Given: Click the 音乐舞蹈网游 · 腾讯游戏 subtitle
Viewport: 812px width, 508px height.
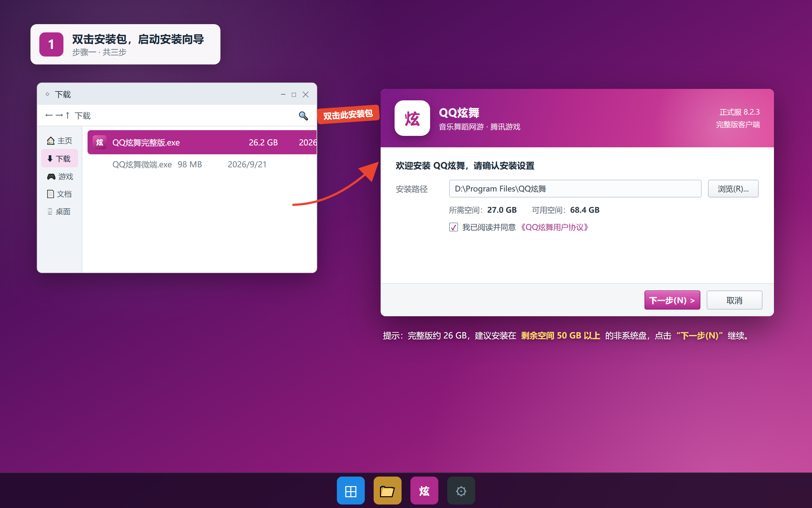Looking at the screenshot, I should pos(480,127).
